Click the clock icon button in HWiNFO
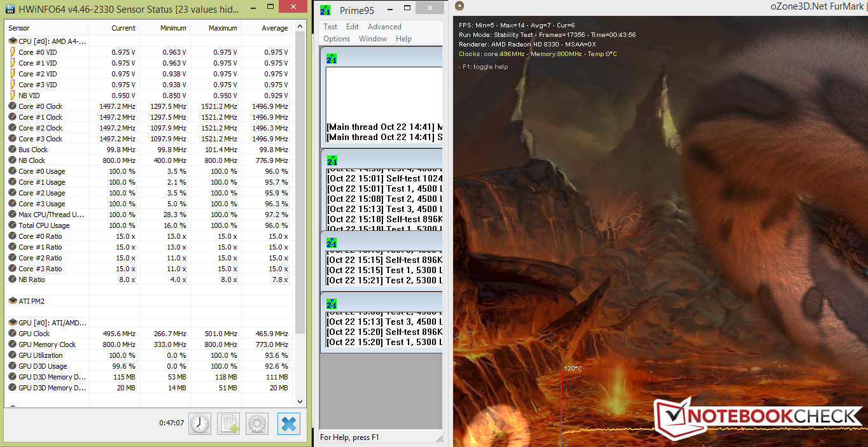The height and width of the screenshot is (447, 868). click(x=200, y=423)
